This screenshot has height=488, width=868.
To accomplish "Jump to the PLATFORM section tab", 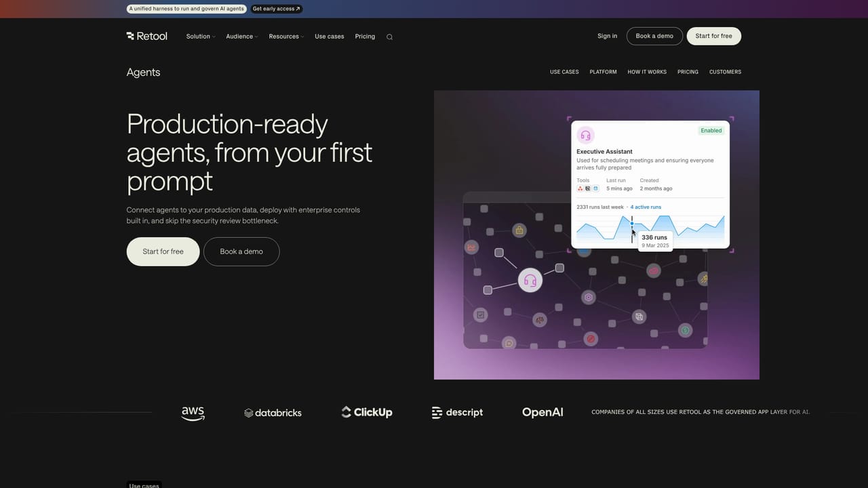I will pyautogui.click(x=603, y=72).
